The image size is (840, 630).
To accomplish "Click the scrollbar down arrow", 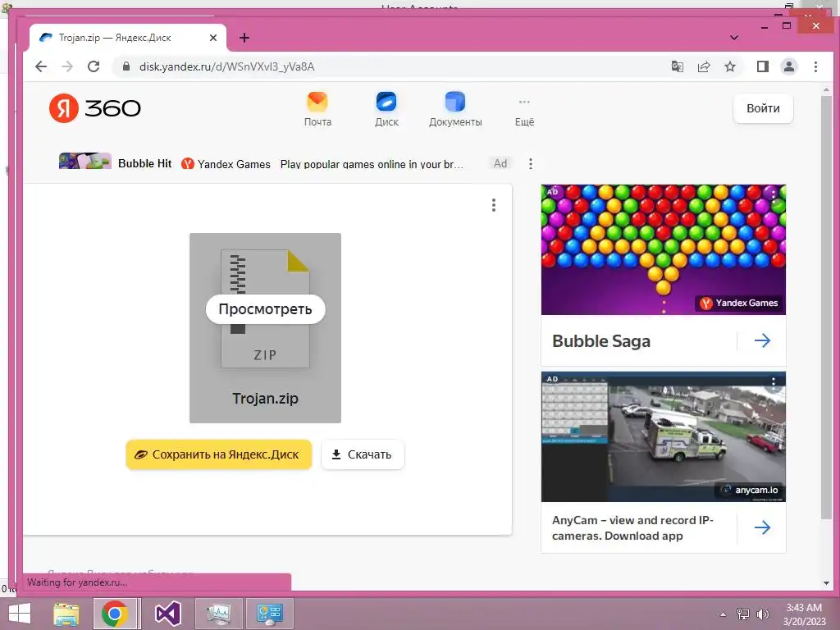I will click(x=826, y=583).
